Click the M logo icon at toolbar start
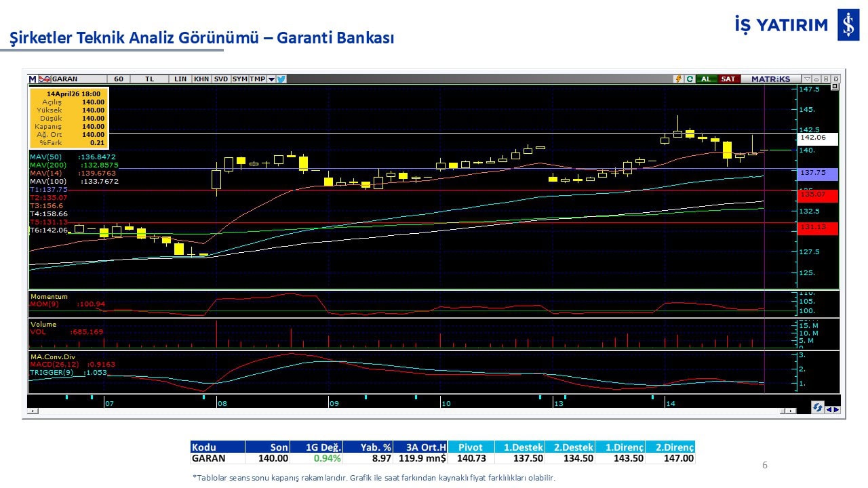This screenshot has width=868, height=488. pyautogui.click(x=32, y=79)
